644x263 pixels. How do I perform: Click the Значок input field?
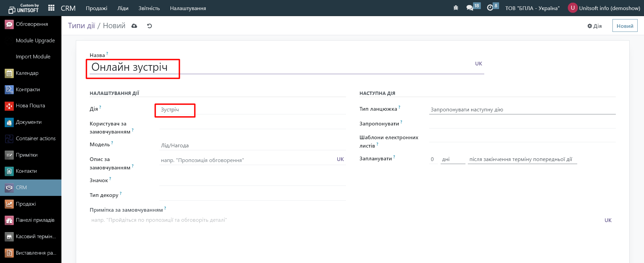click(x=253, y=181)
